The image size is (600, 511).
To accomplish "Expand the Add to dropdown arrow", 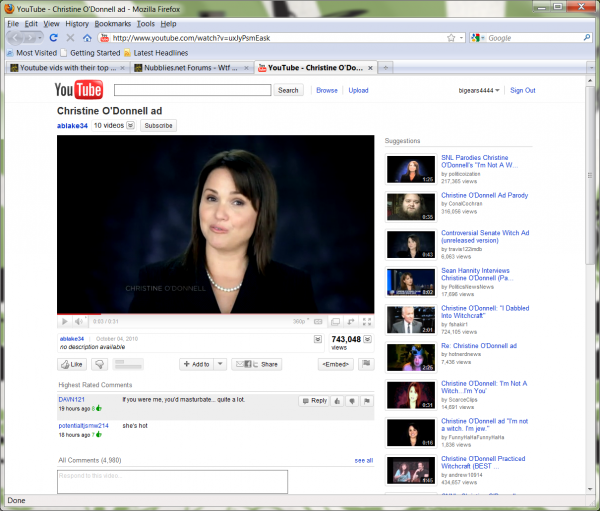I will click(220, 364).
